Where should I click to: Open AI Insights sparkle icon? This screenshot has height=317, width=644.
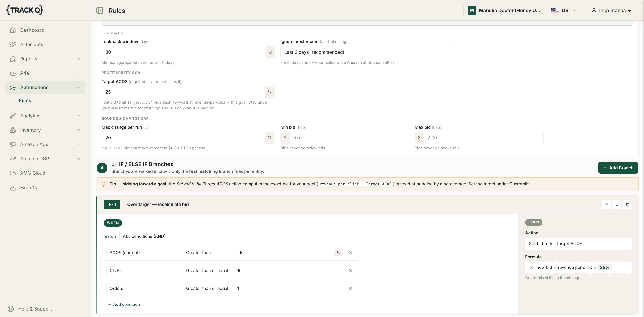pos(13,45)
